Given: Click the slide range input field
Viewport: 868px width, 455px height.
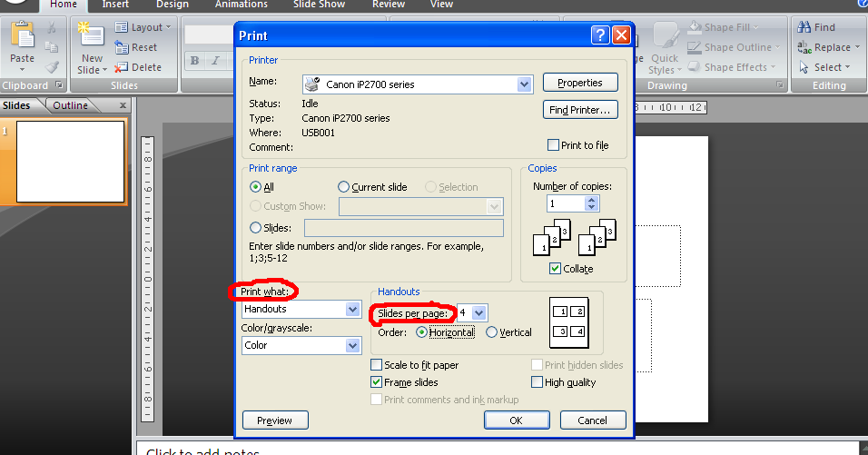Looking at the screenshot, I should [x=403, y=228].
